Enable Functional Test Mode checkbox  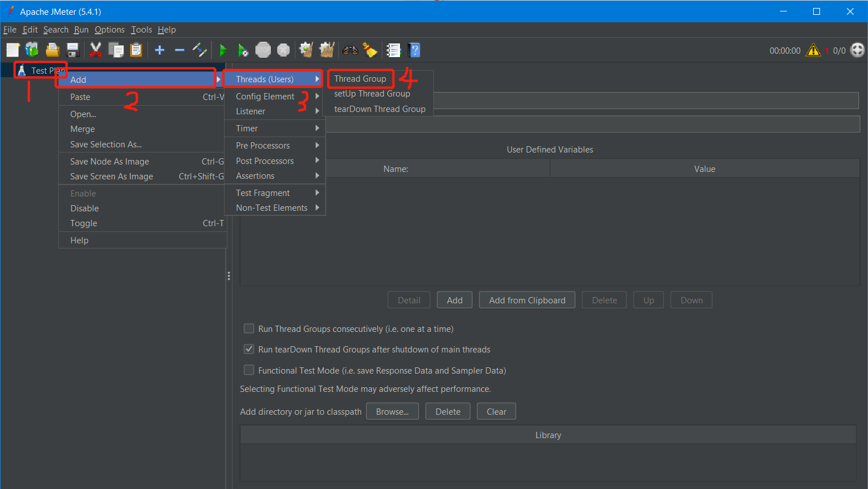(x=249, y=370)
